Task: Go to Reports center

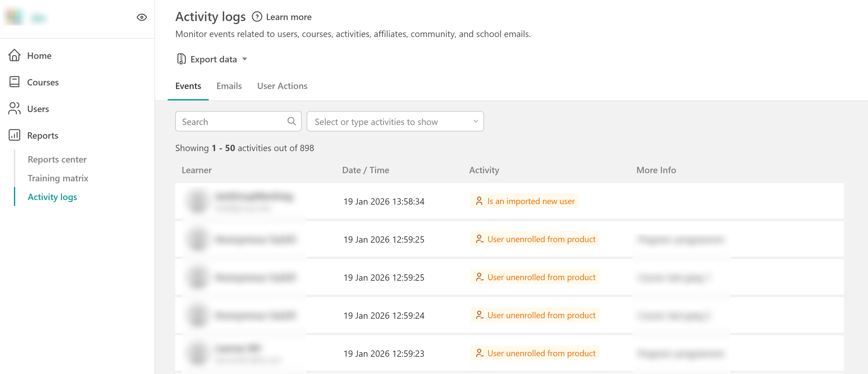Action: click(57, 159)
